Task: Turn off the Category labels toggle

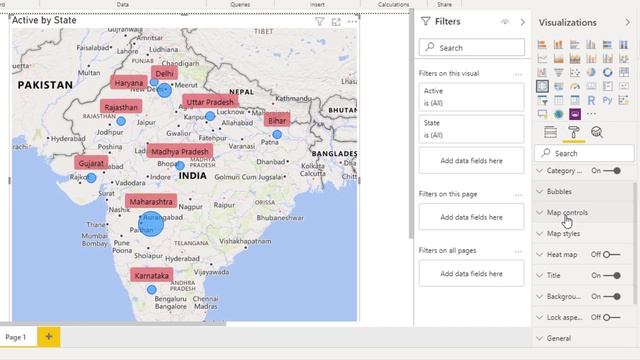Action: click(612, 171)
